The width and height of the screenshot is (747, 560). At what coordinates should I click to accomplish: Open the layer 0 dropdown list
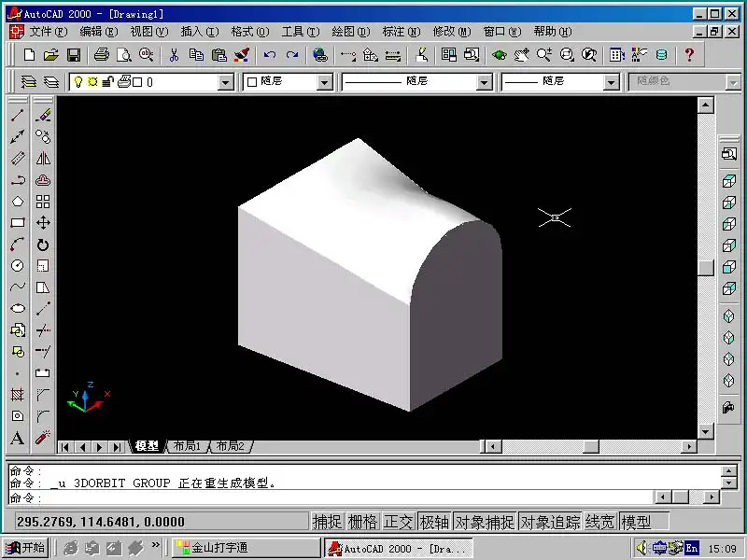(x=225, y=82)
